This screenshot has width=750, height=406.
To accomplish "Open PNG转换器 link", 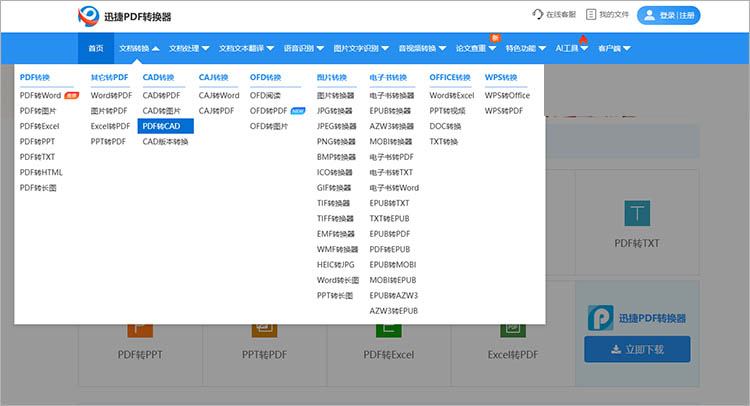I will (x=336, y=142).
